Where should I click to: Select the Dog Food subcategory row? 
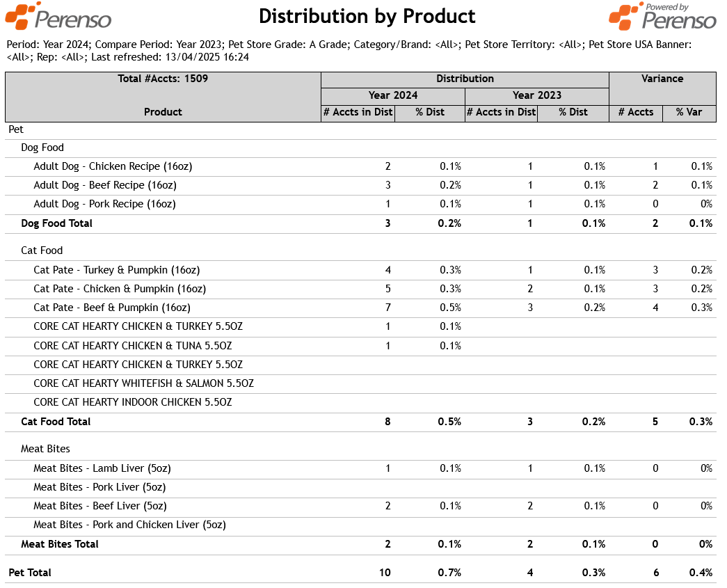[x=361, y=148]
